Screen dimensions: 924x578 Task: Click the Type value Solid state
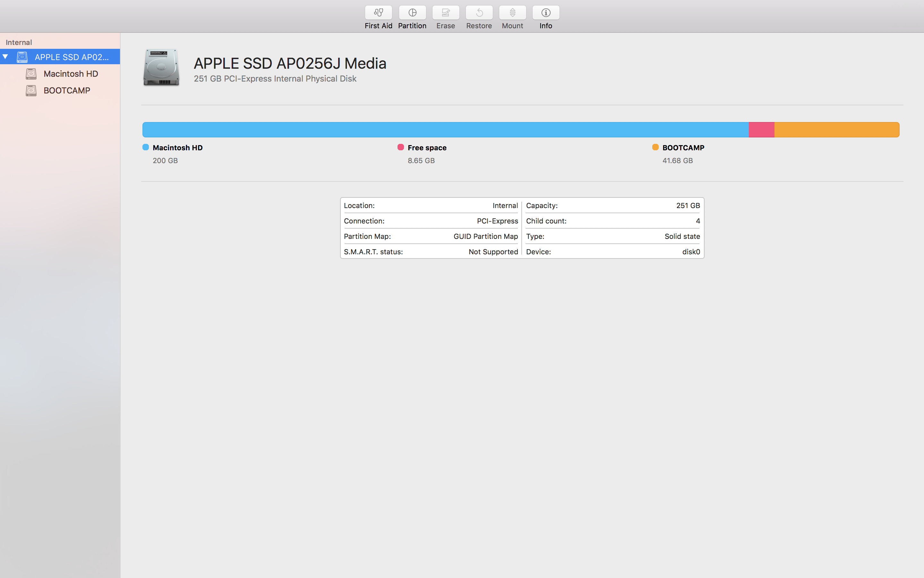click(682, 236)
